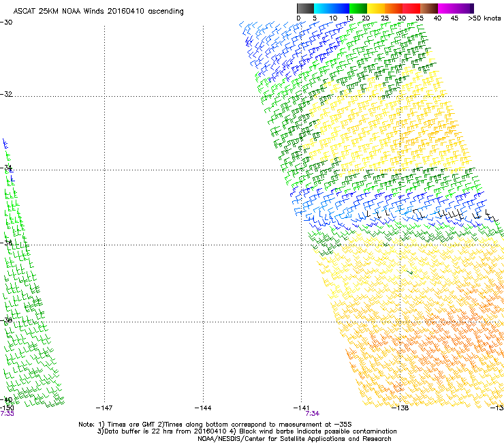
Task: Click the "-144" longitude axis label
Action: coord(203,408)
